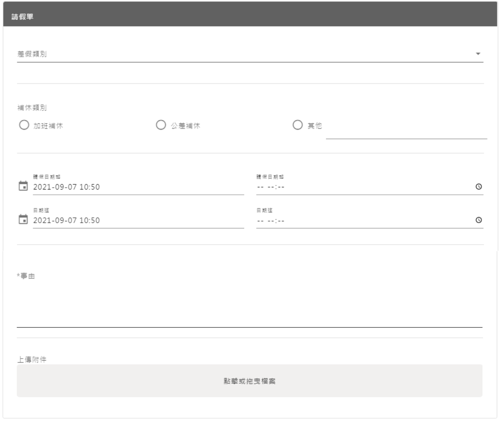The width and height of the screenshot is (504, 425).
Task: Click the 點擊或拖曳檔案 upload area
Action: [x=249, y=381]
